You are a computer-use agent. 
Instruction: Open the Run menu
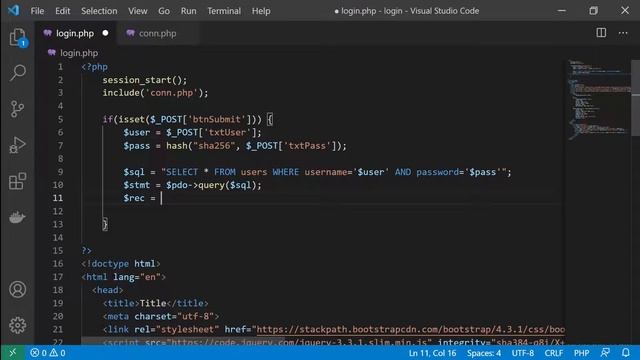(188, 11)
